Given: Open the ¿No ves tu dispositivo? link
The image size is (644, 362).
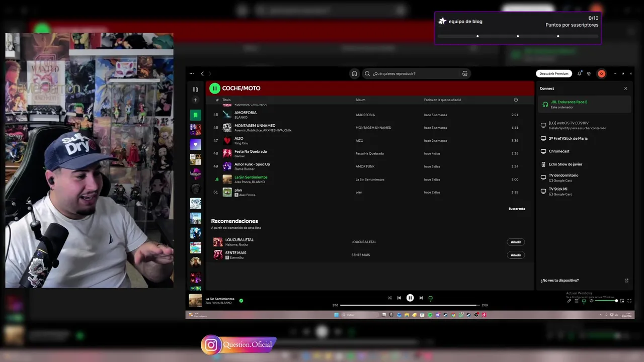Looking at the screenshot, I should pos(559,281).
